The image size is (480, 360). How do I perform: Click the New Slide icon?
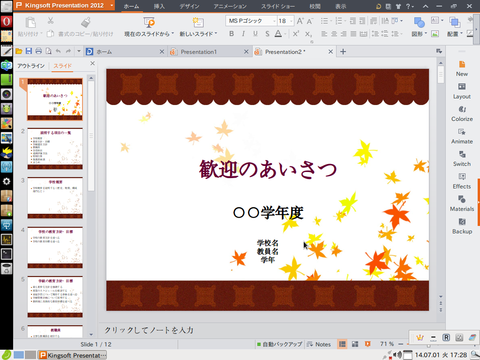click(198, 22)
